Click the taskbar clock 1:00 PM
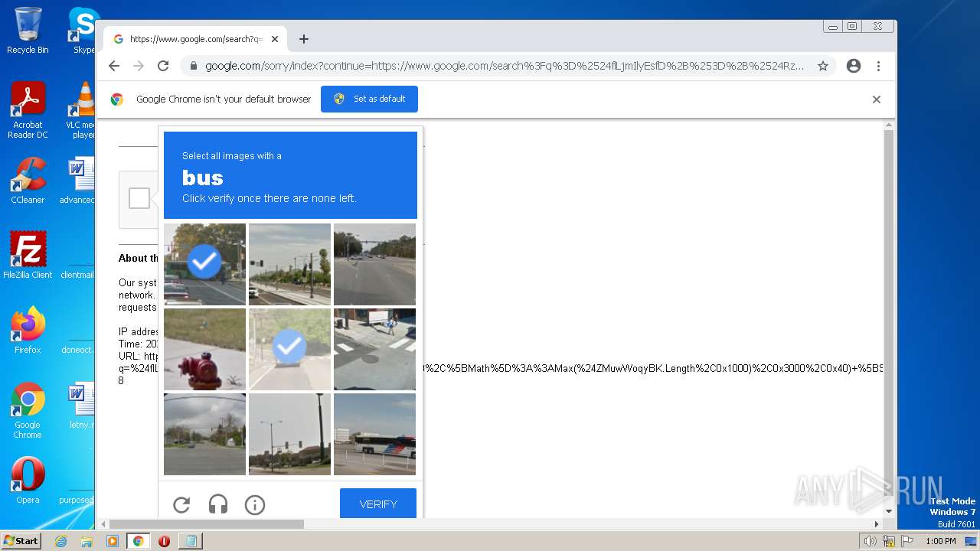 pyautogui.click(x=940, y=541)
